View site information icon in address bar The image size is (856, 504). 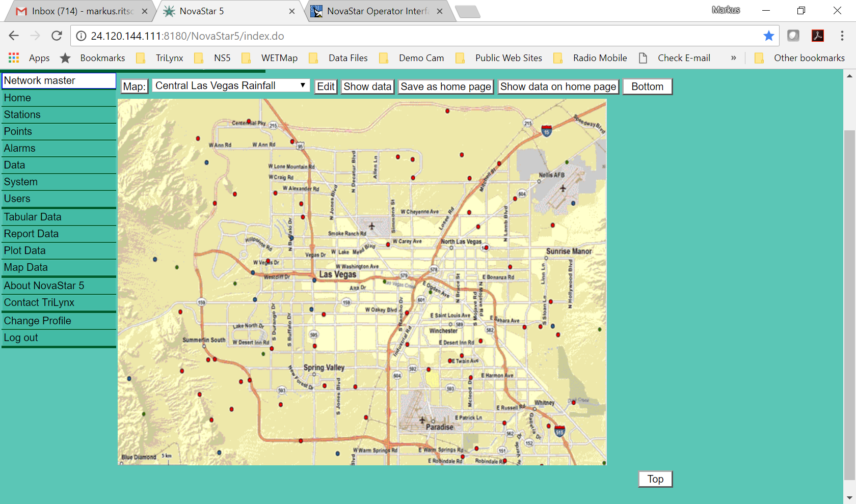tap(81, 36)
